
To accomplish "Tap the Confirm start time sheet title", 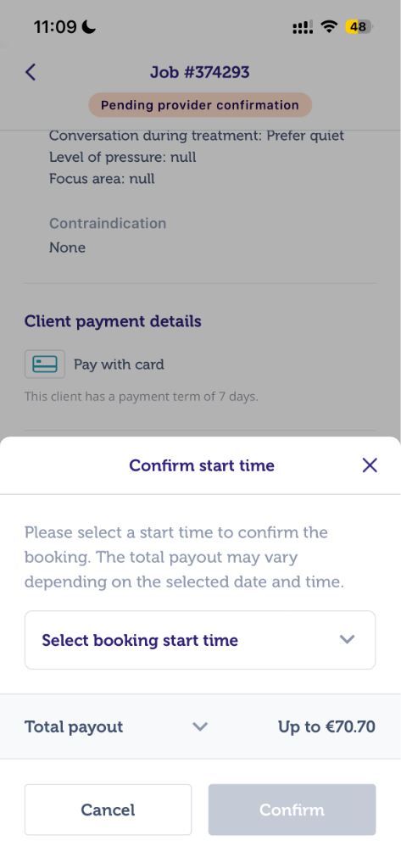I will [202, 465].
